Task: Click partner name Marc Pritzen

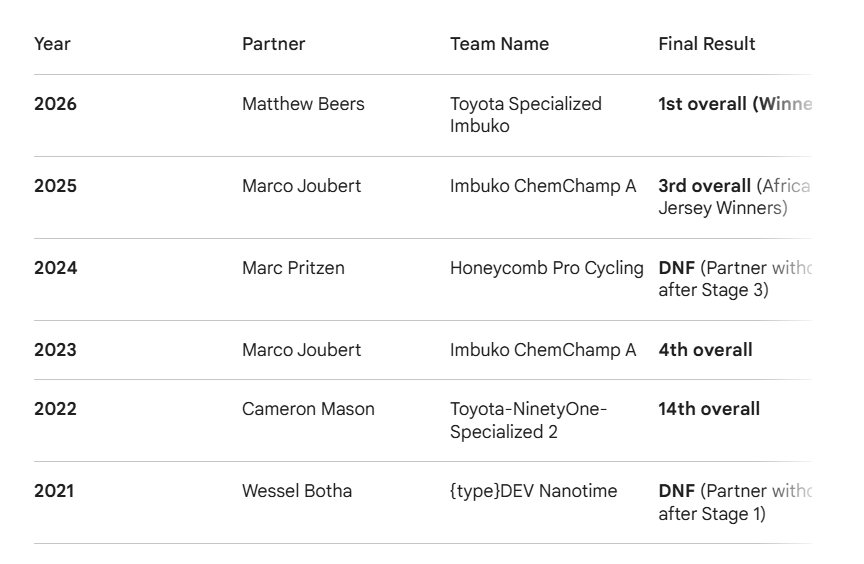Action: point(293,268)
